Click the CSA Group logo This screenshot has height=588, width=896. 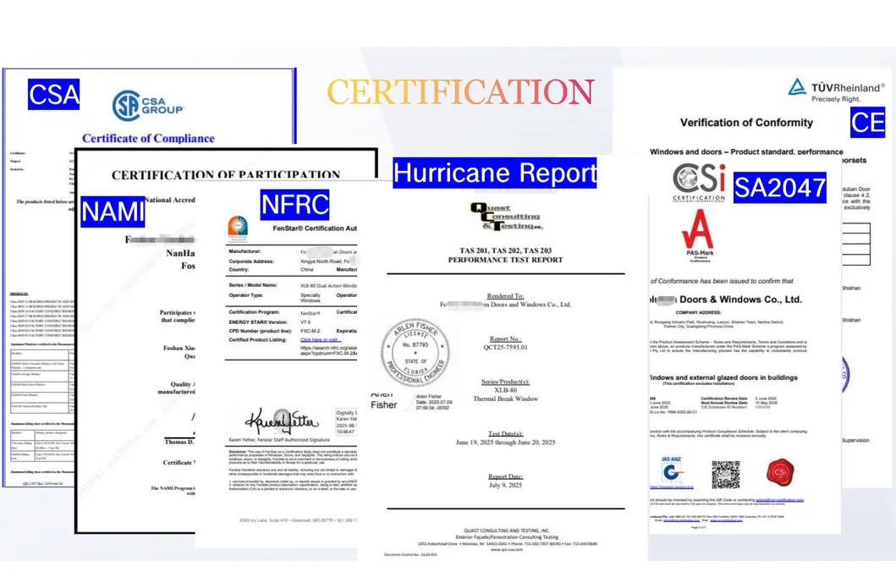pyautogui.click(x=148, y=105)
